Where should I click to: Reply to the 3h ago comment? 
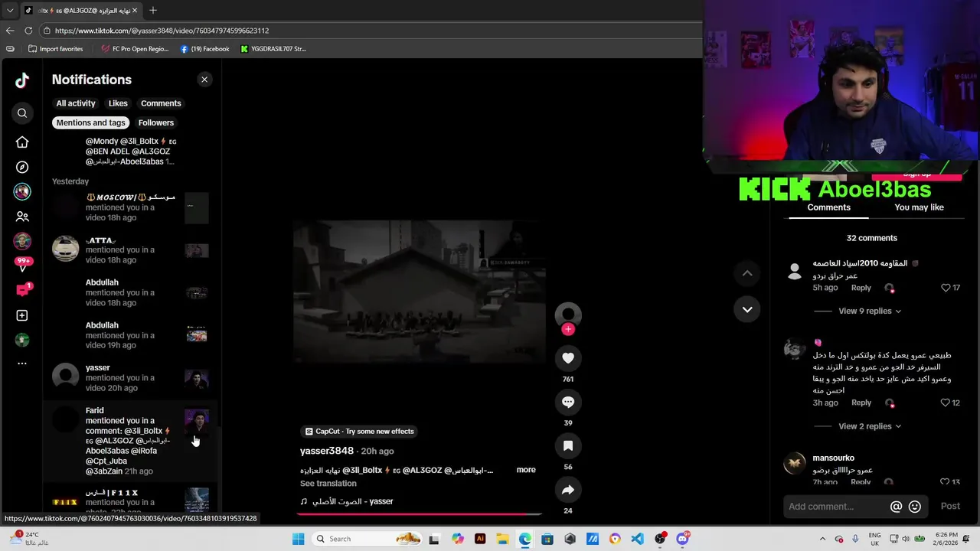point(861,403)
